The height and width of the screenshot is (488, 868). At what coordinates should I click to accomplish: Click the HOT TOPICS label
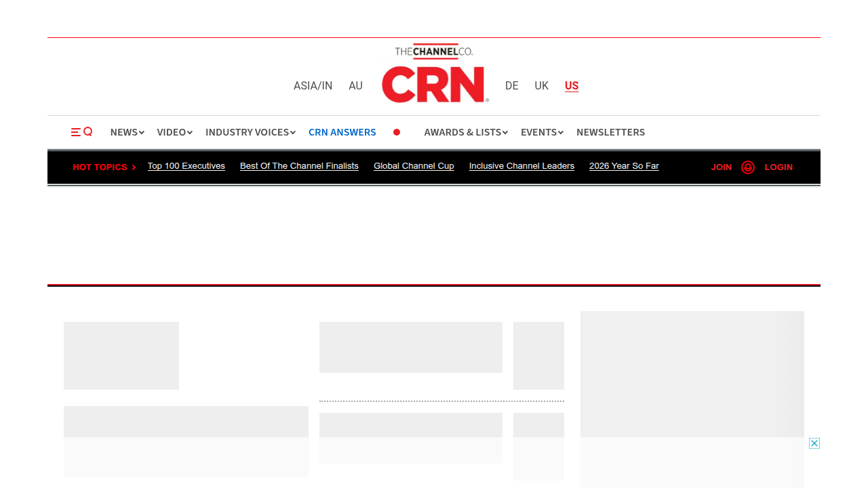100,167
